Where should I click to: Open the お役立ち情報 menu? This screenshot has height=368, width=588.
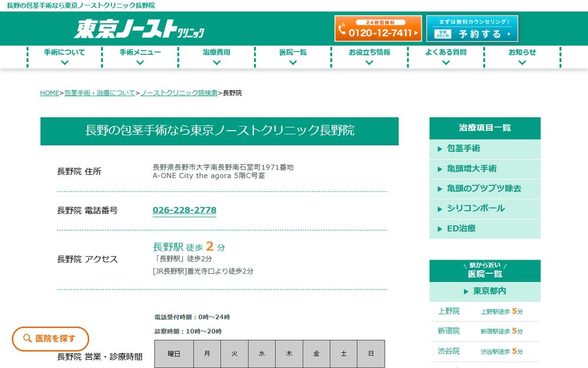[x=369, y=52]
